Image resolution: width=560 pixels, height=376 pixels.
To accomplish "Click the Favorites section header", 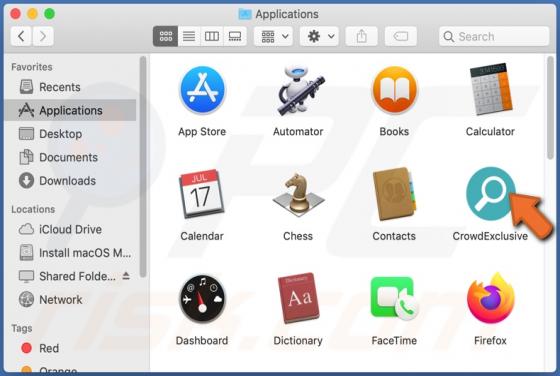I will tap(32, 67).
